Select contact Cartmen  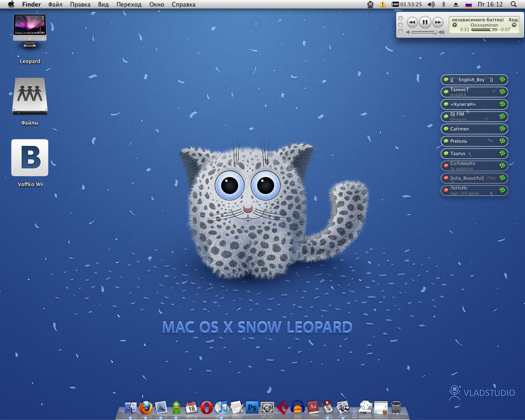tap(475, 129)
